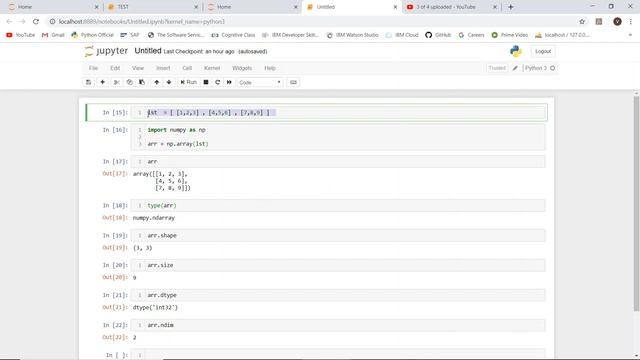Click the Jupyter logo
Image resolution: width=640 pixels, height=360 pixels.
click(106, 51)
